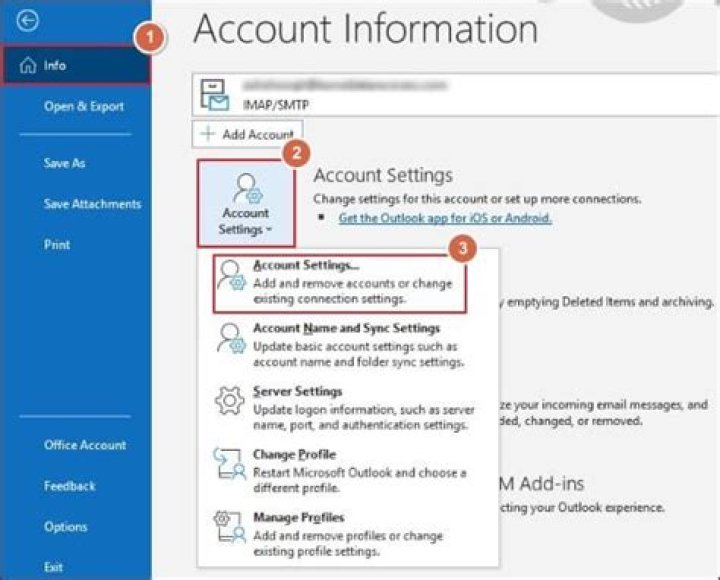Open Feedback from the sidebar
This screenshot has width=720, height=580.
pos(69,486)
